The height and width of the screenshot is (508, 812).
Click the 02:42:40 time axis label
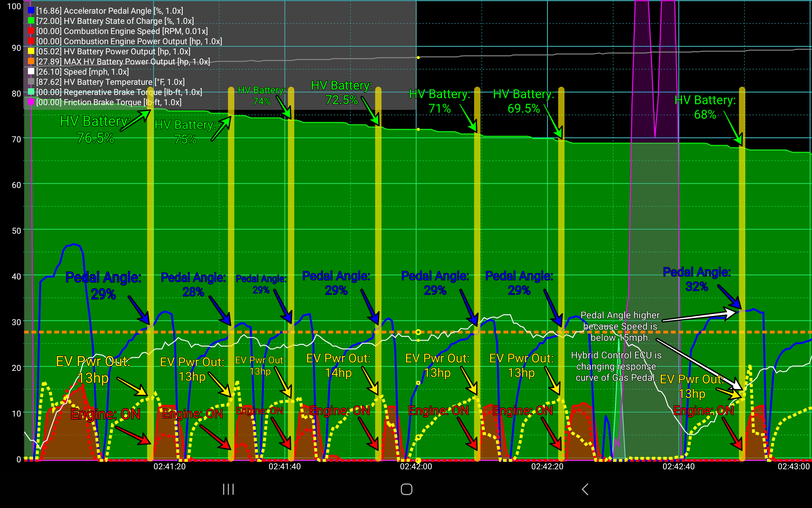coord(678,466)
